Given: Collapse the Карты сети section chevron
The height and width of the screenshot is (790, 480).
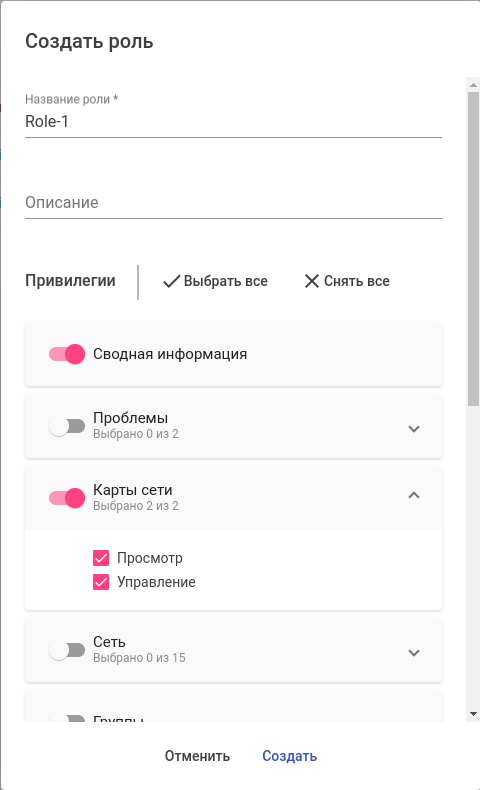Looking at the screenshot, I should click(x=414, y=495).
